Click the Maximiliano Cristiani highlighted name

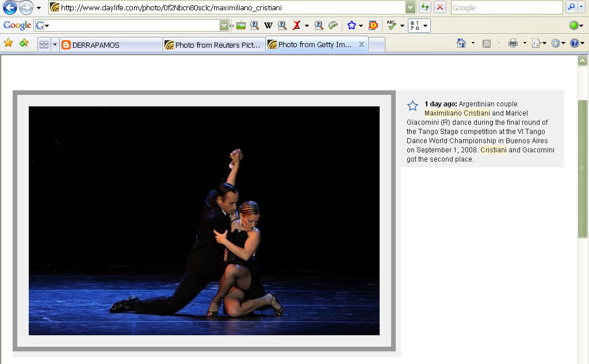[x=457, y=113]
